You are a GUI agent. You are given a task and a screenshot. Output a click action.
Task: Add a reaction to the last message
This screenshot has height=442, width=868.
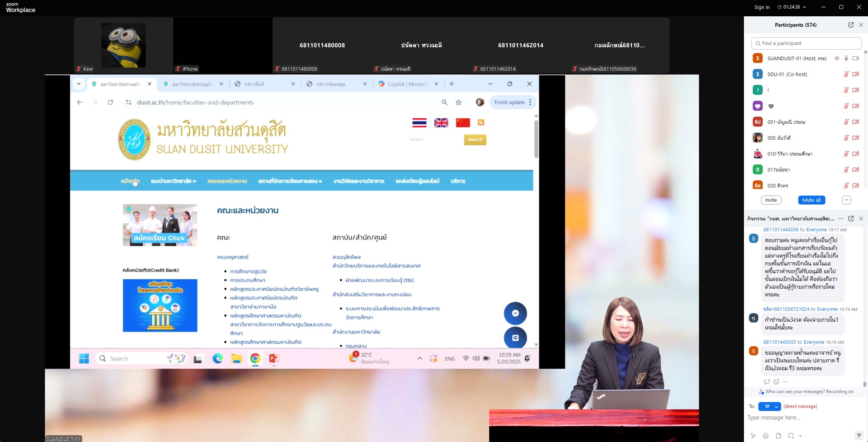(776, 382)
